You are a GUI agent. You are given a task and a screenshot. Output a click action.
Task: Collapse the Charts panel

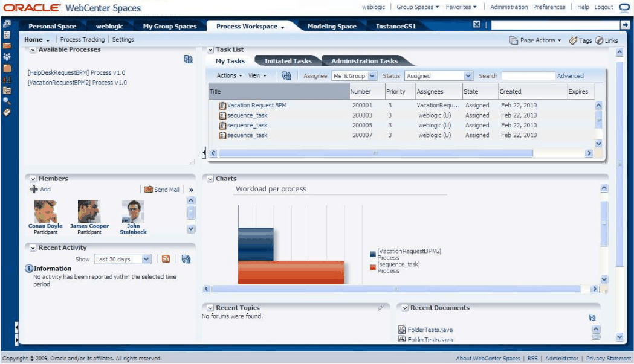point(210,179)
